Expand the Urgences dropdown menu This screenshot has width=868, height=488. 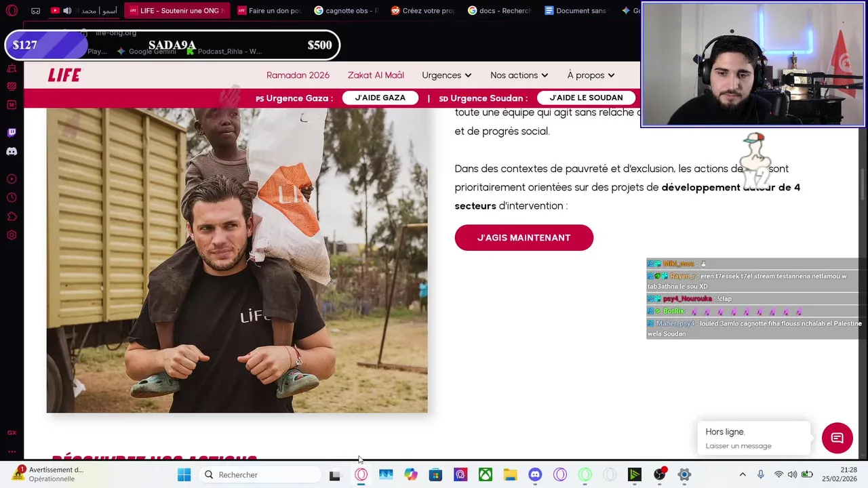coord(446,75)
